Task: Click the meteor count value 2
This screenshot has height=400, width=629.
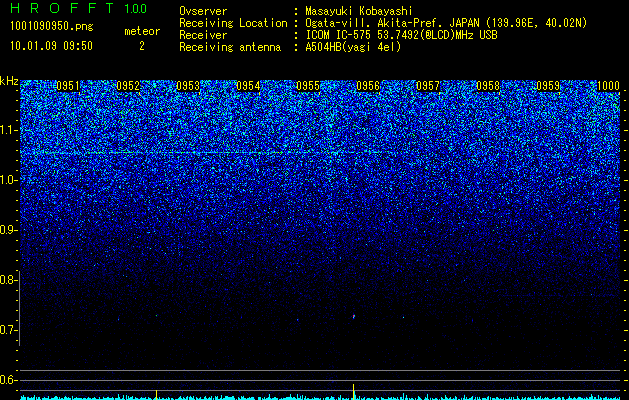Action: coord(142,46)
